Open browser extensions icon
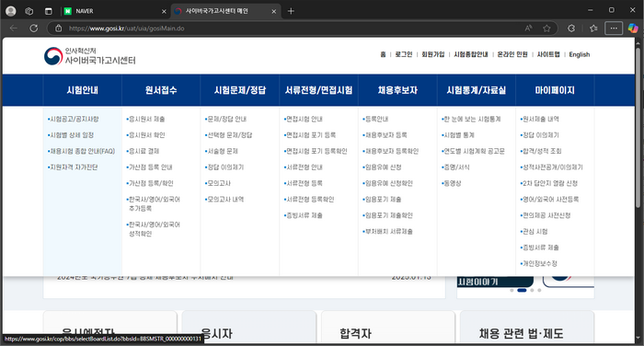The width and height of the screenshot is (644, 346). pos(571,29)
